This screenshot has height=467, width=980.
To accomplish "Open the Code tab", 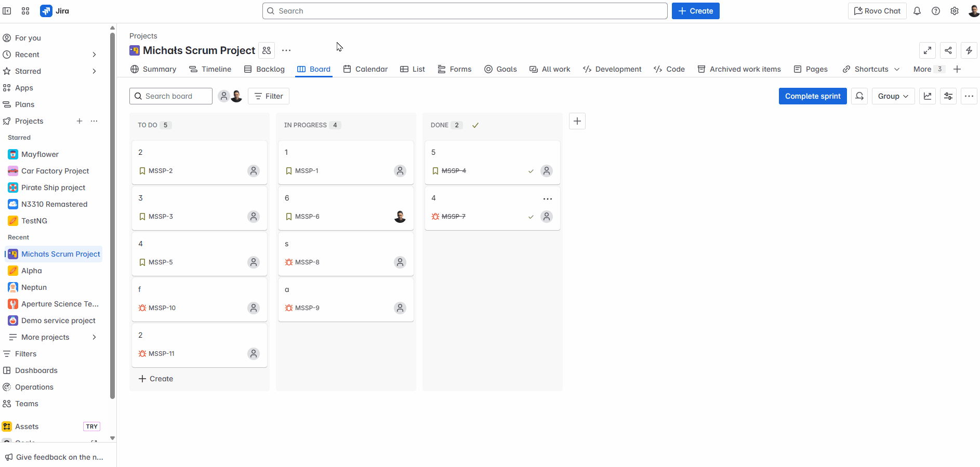I will 669,69.
